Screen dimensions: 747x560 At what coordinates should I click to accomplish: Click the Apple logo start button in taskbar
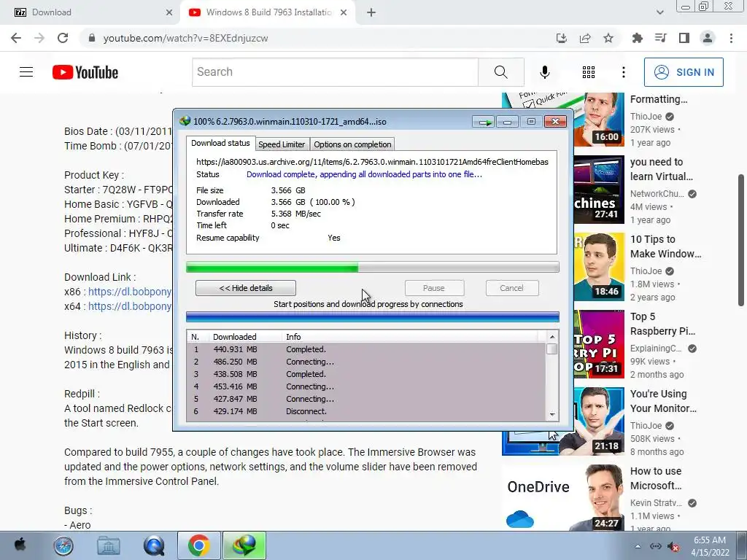click(x=20, y=545)
